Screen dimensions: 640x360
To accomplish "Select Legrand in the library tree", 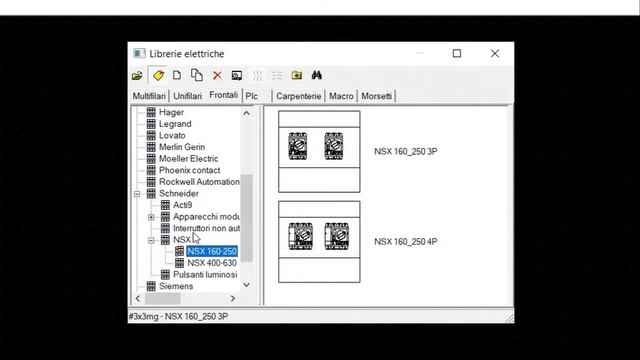I will coord(175,124).
